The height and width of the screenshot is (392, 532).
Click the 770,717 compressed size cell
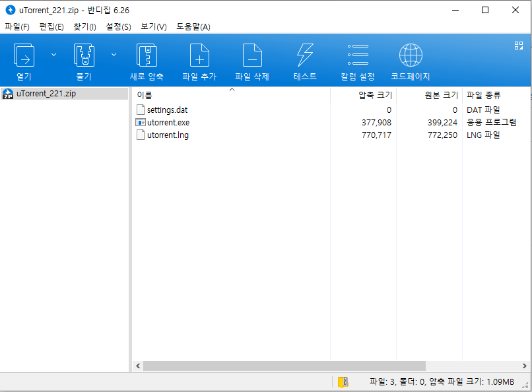[x=376, y=135]
